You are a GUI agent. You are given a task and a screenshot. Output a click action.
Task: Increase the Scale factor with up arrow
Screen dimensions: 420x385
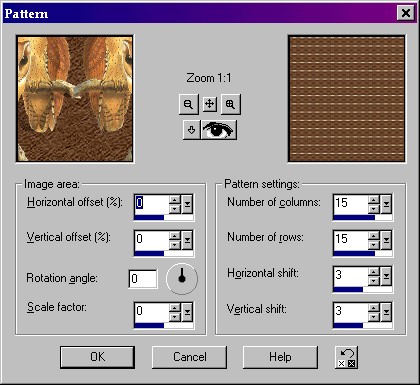[x=175, y=308]
